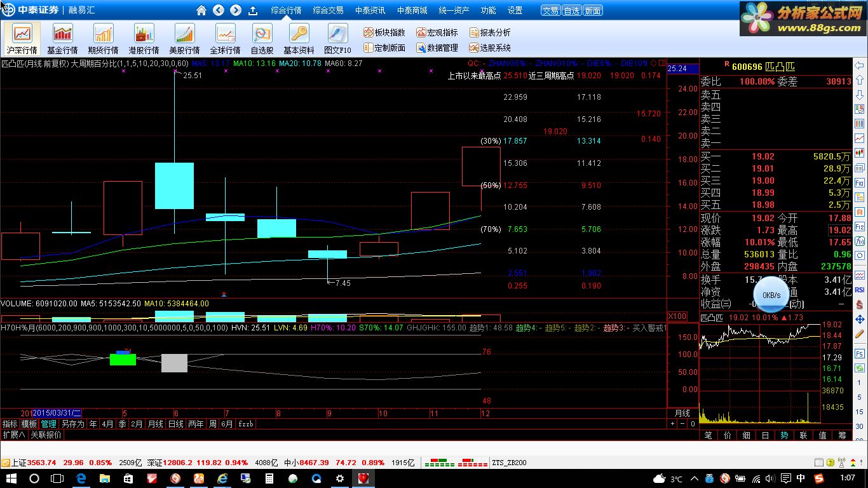The width and height of the screenshot is (868, 488).
Task: Open 基本资料 key icon
Action: pyautogui.click(x=299, y=38)
